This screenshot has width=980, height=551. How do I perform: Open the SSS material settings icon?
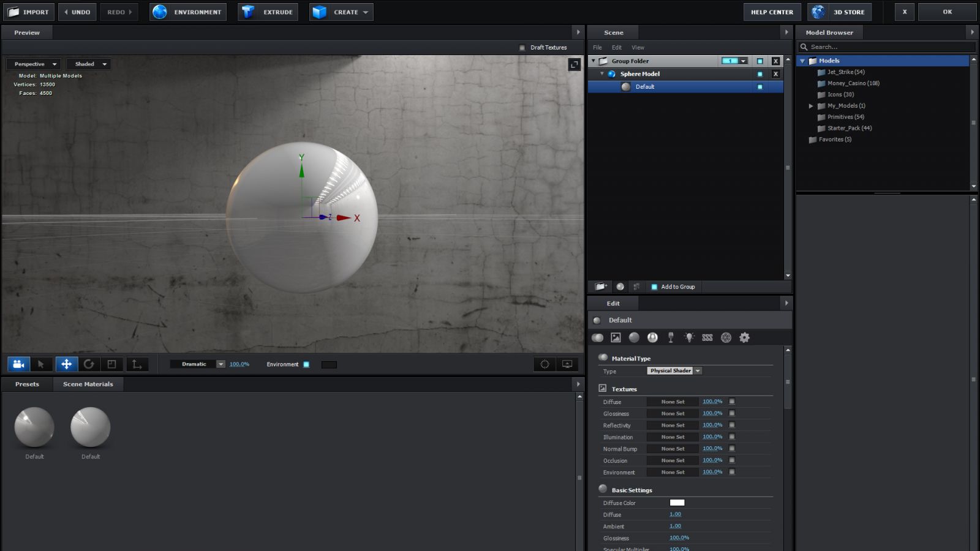pyautogui.click(x=706, y=337)
